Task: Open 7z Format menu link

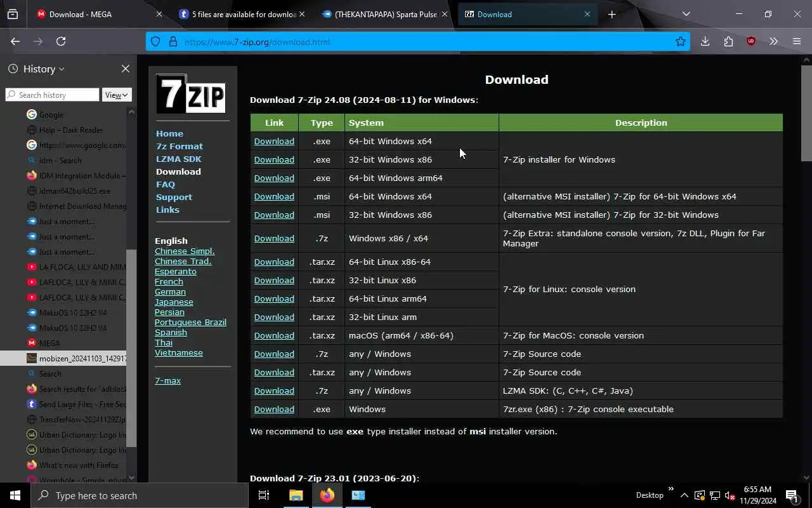Action: click(180, 146)
